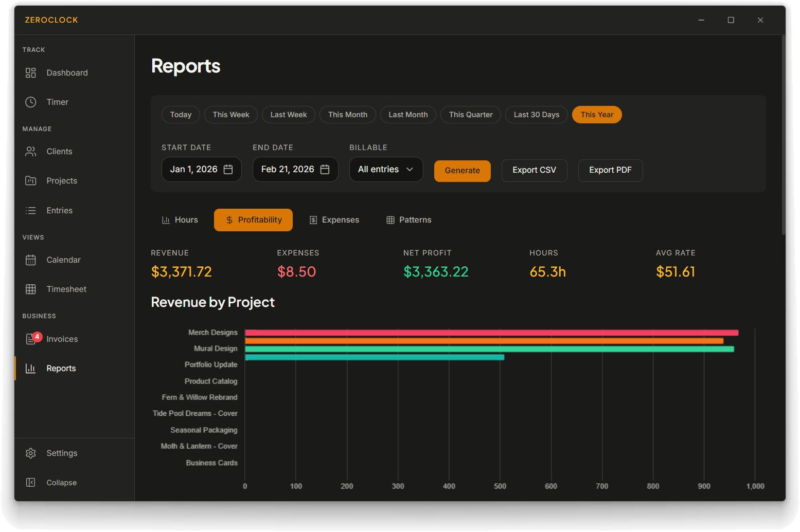Click the Timer clock icon

click(x=31, y=102)
